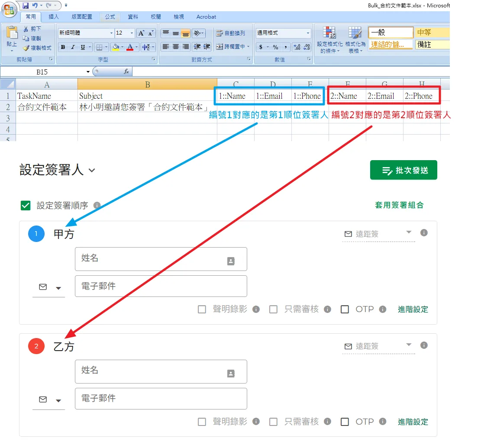The width and height of the screenshot is (481, 448).
Task: Click the contact book icon in 甲方 姓名 field
Action: click(x=231, y=261)
